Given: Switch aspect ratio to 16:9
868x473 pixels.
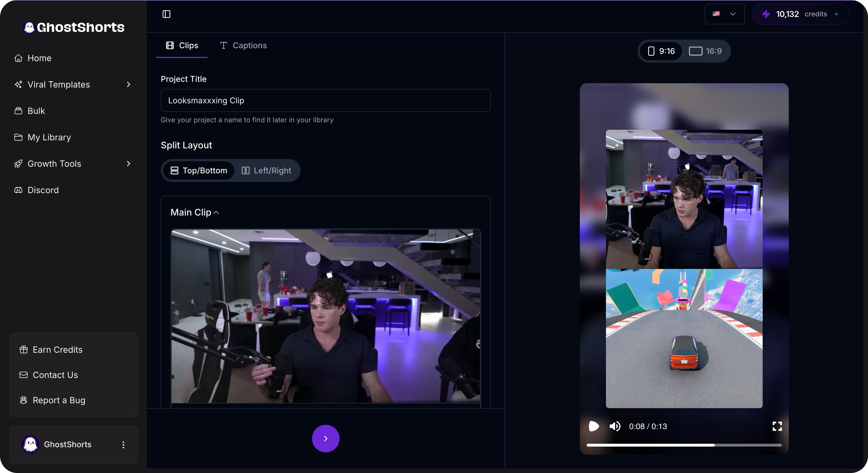Looking at the screenshot, I should [x=706, y=51].
